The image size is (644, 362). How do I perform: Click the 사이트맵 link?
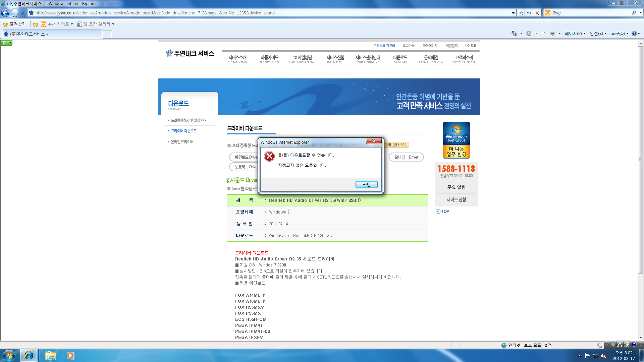point(470,46)
